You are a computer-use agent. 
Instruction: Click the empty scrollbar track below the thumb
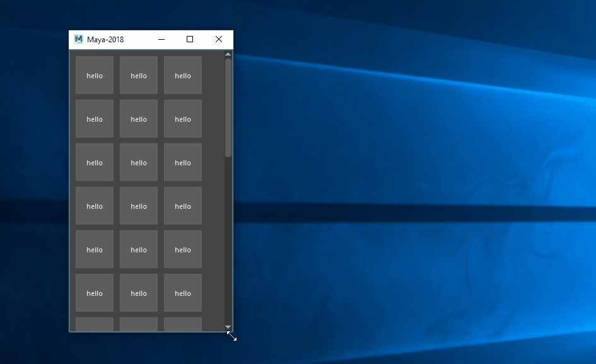tap(228, 240)
